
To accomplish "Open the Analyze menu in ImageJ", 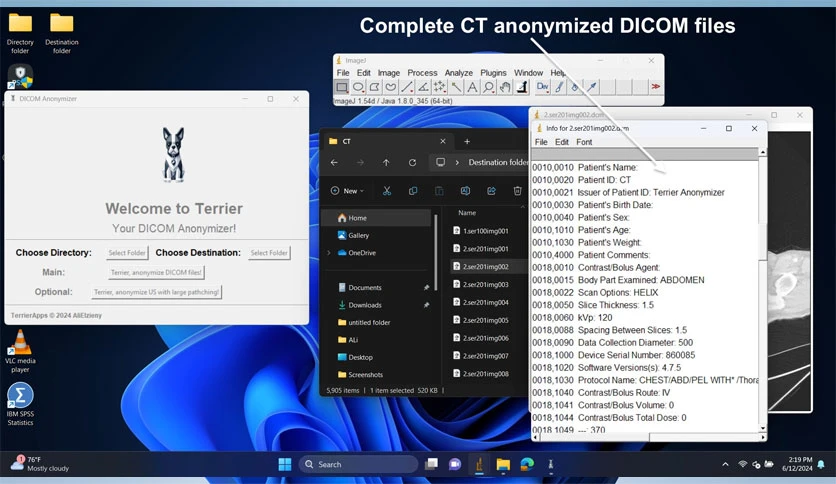I will click(459, 72).
